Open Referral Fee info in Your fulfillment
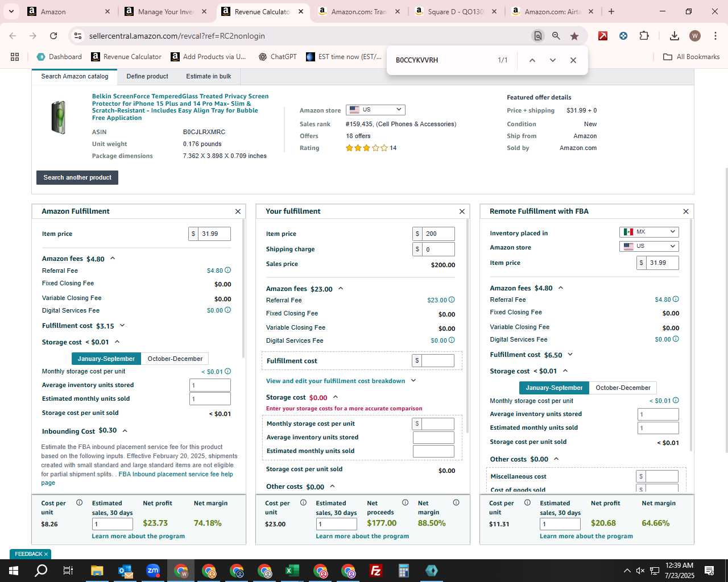728x582 pixels. click(452, 300)
